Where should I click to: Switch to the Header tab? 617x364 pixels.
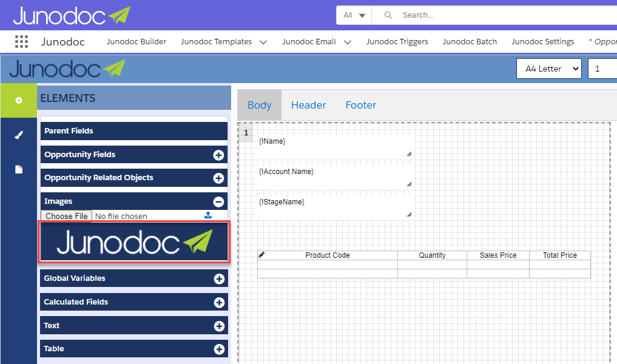pos(308,105)
